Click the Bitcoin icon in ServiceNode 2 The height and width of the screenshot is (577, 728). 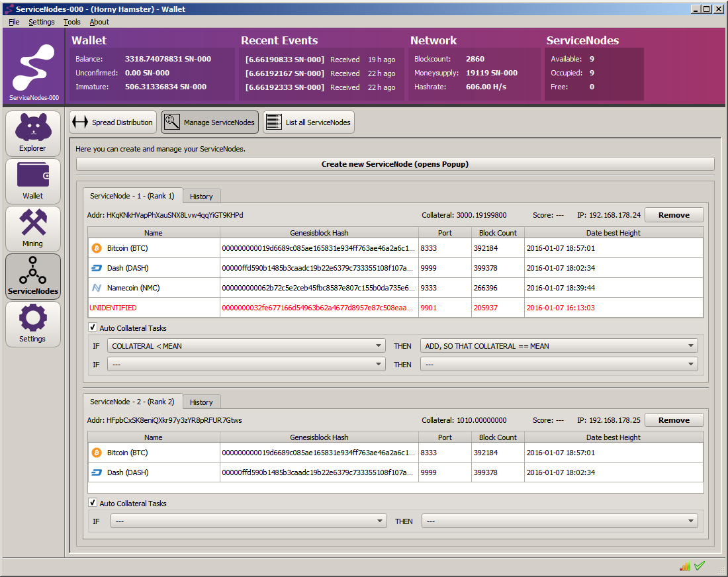click(x=97, y=453)
